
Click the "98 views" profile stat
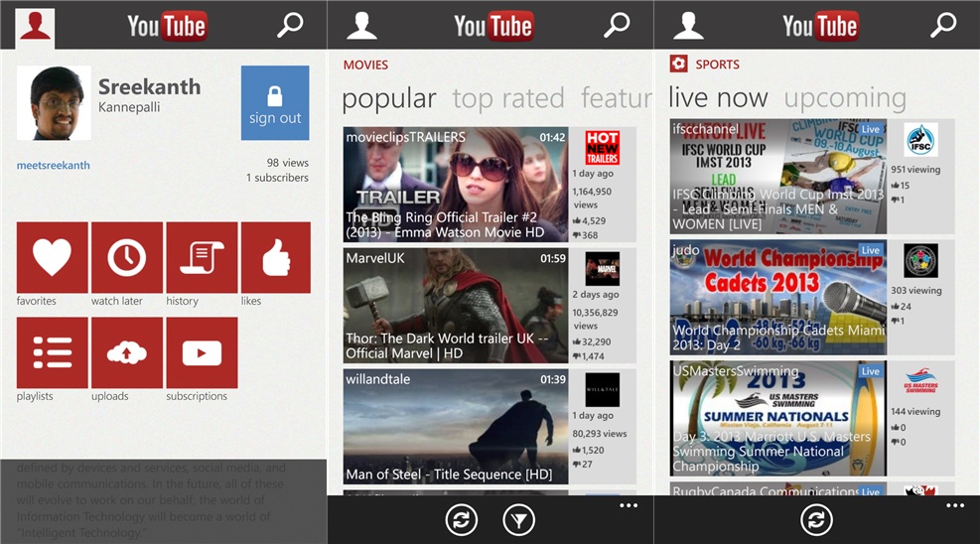288,163
